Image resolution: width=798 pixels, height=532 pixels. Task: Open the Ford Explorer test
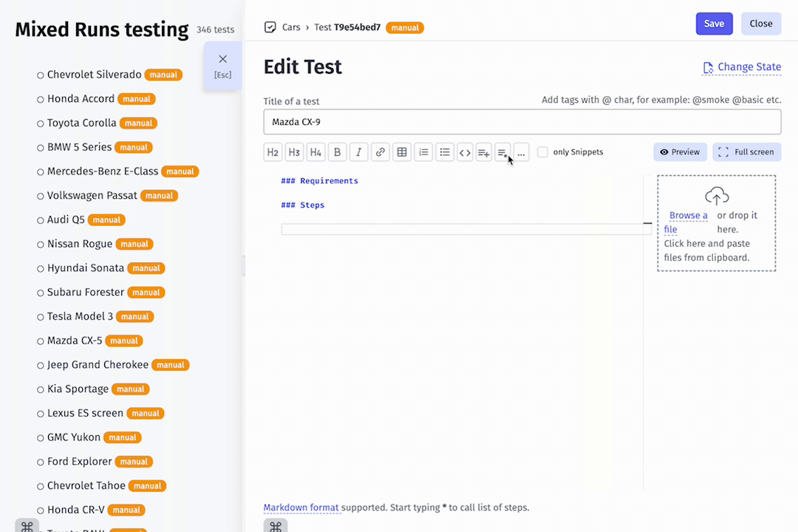click(x=79, y=461)
